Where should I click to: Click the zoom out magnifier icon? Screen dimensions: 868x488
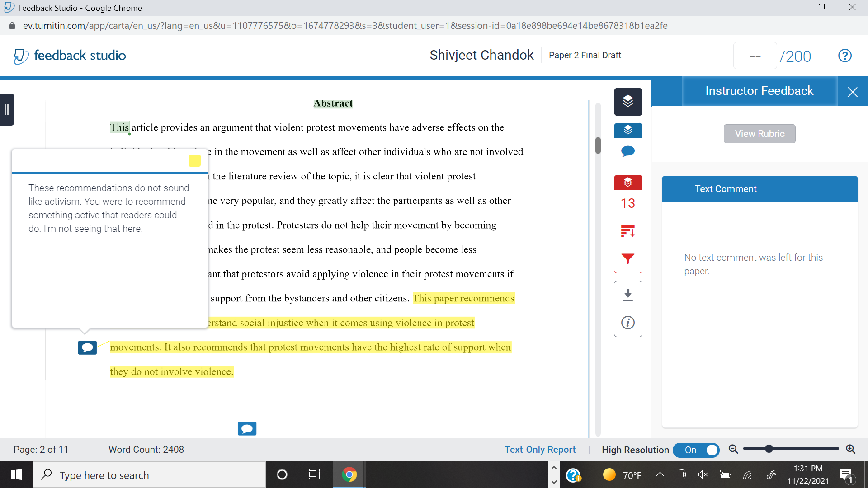point(733,449)
